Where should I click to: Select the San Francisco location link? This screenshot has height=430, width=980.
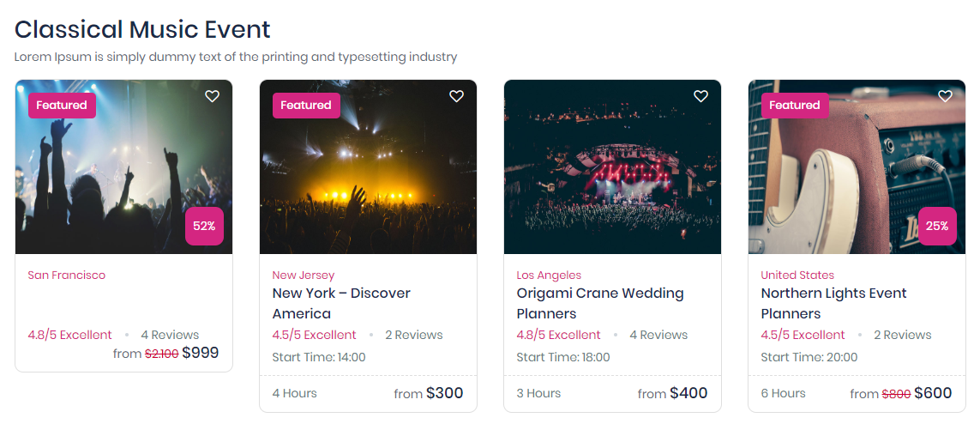coord(67,276)
